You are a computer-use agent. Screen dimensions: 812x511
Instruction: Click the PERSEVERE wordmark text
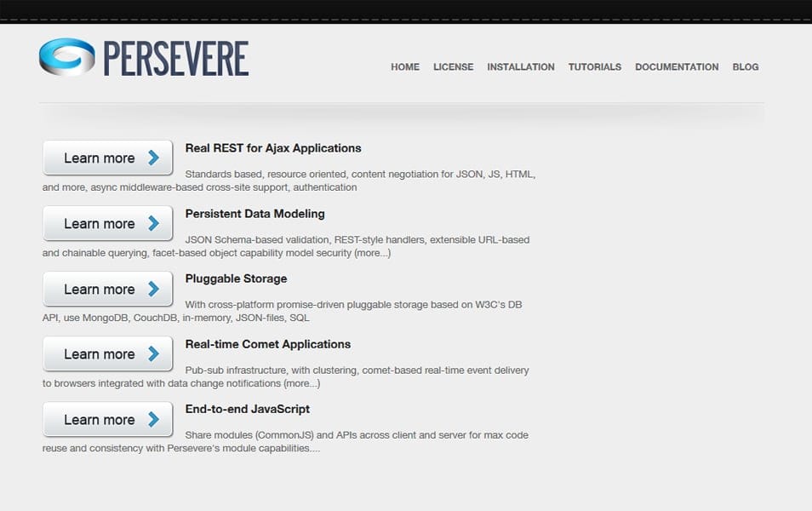pos(175,59)
